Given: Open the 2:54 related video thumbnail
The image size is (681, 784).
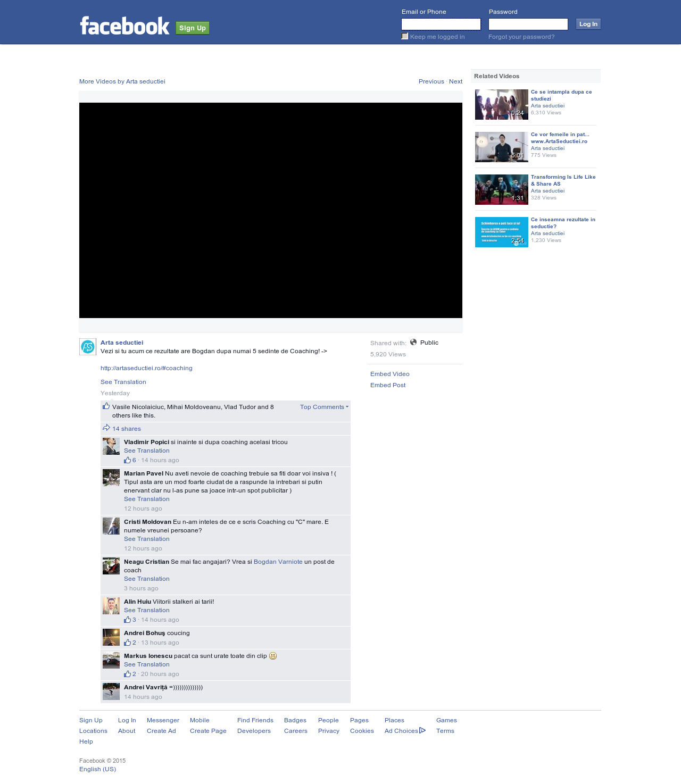Looking at the screenshot, I should [x=502, y=232].
